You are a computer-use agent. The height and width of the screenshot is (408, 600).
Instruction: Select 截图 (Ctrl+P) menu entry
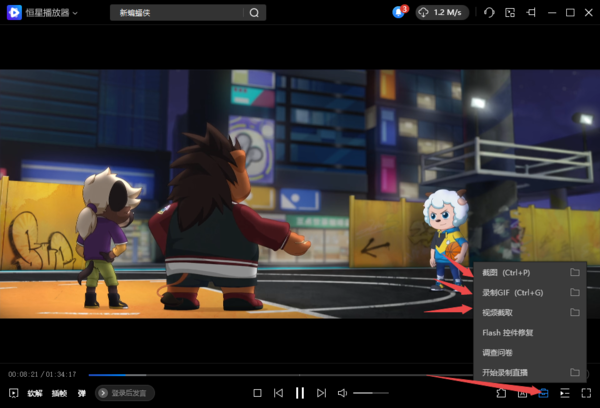click(x=505, y=272)
